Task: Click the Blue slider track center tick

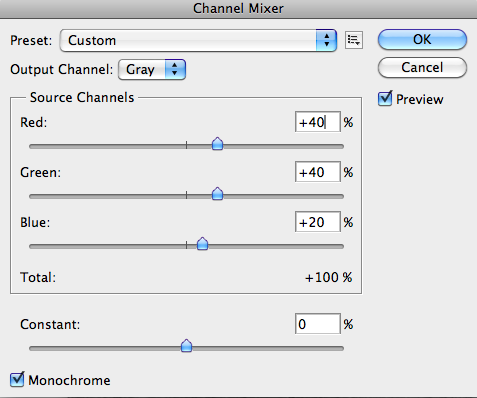Action: coord(186,245)
